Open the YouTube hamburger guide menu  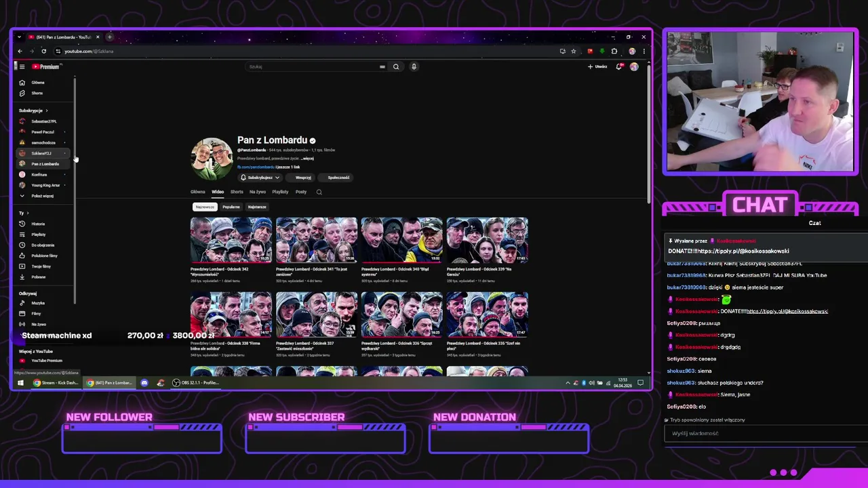point(22,66)
